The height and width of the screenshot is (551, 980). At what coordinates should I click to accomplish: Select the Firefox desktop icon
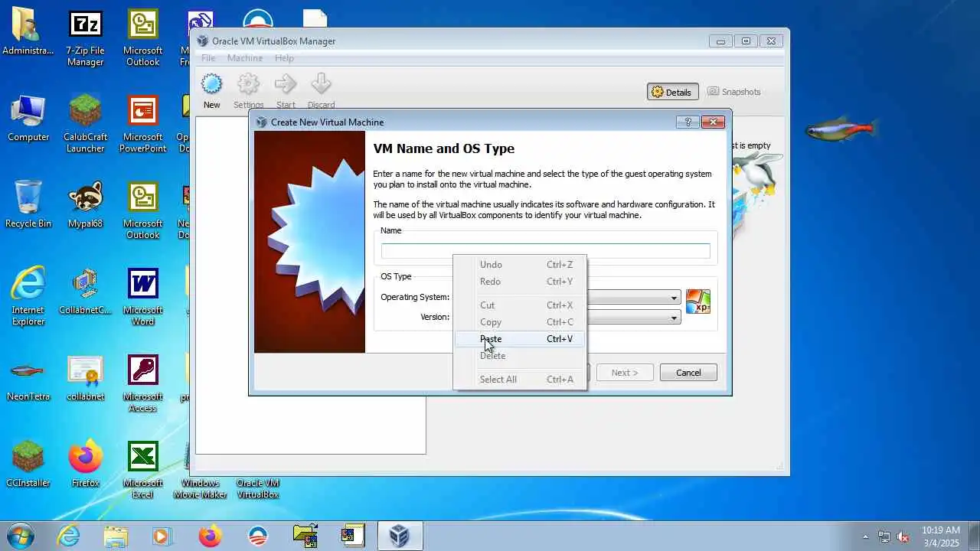(x=85, y=465)
